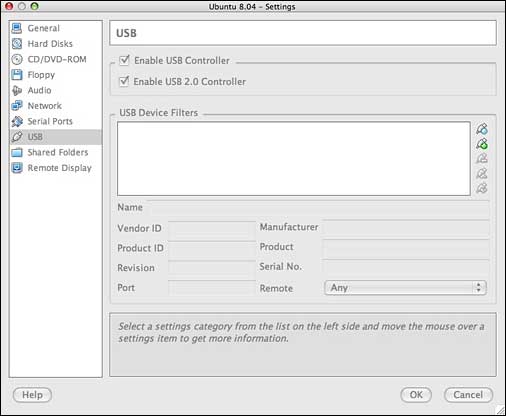Click the Port input field

click(x=212, y=288)
